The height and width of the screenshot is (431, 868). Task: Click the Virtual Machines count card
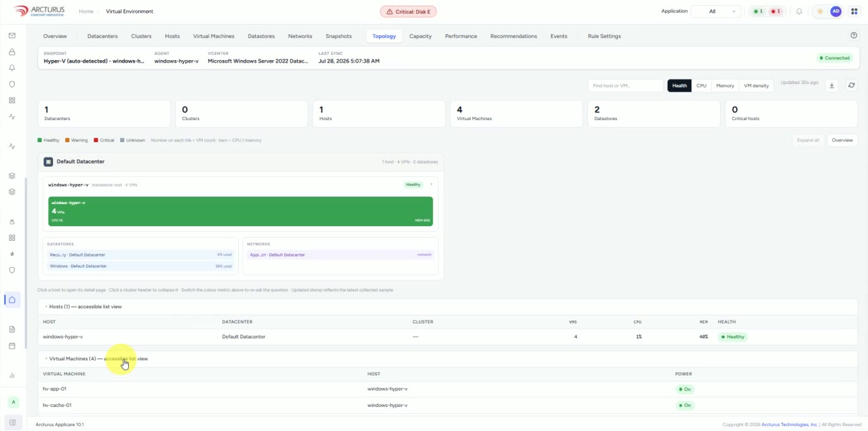[x=517, y=114]
